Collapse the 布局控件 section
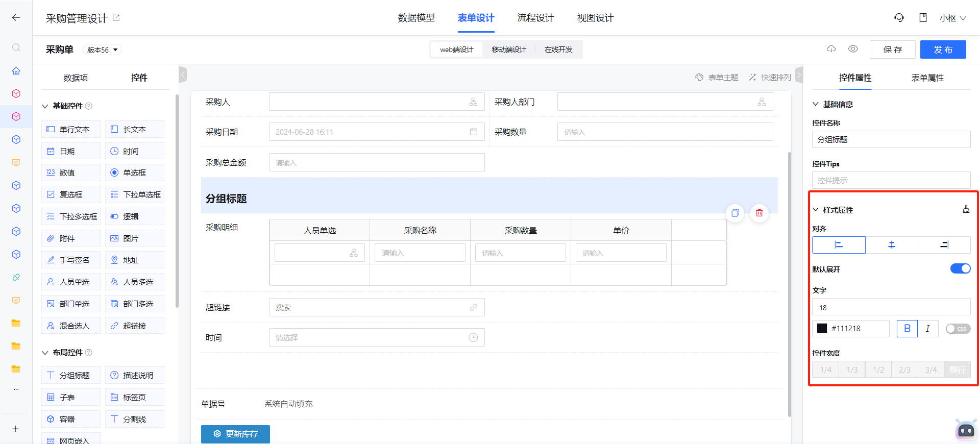980x444 pixels. tap(45, 353)
